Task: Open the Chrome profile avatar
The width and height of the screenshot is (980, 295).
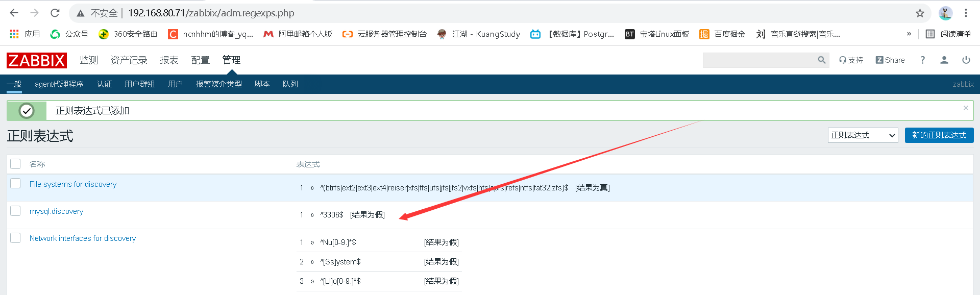Action: (x=945, y=13)
